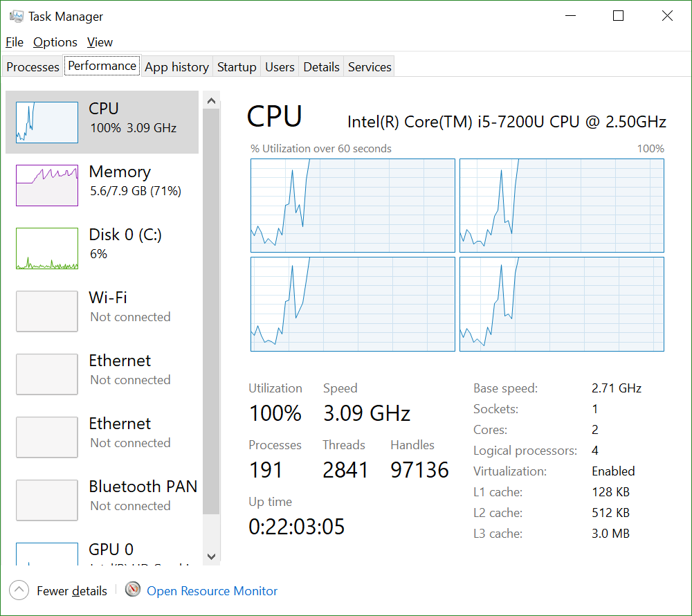The height and width of the screenshot is (616, 692).
Task: Select the Disk 0 (C:) mini graph
Action: 47,248
